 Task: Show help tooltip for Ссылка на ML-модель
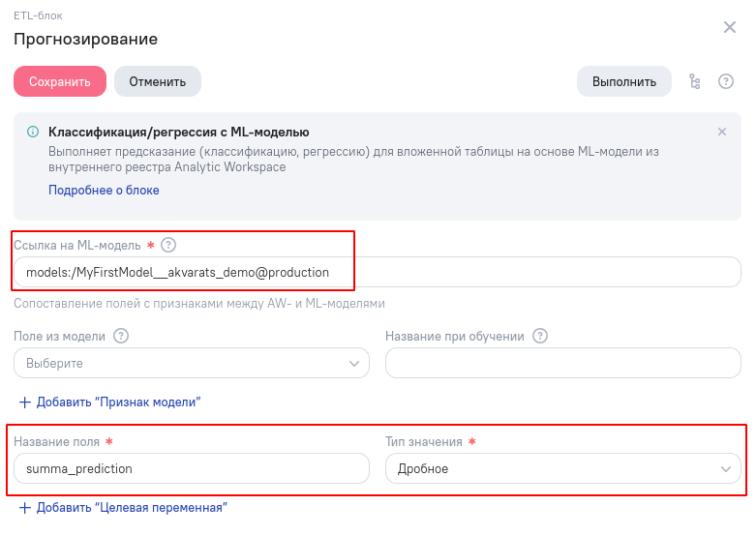[x=168, y=245]
